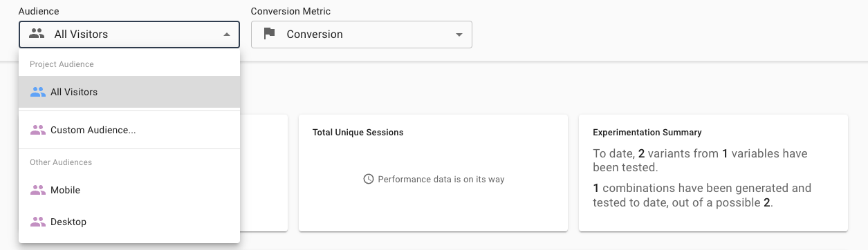The height and width of the screenshot is (250, 868).
Task: Click the Project Audience section header
Action: point(62,64)
